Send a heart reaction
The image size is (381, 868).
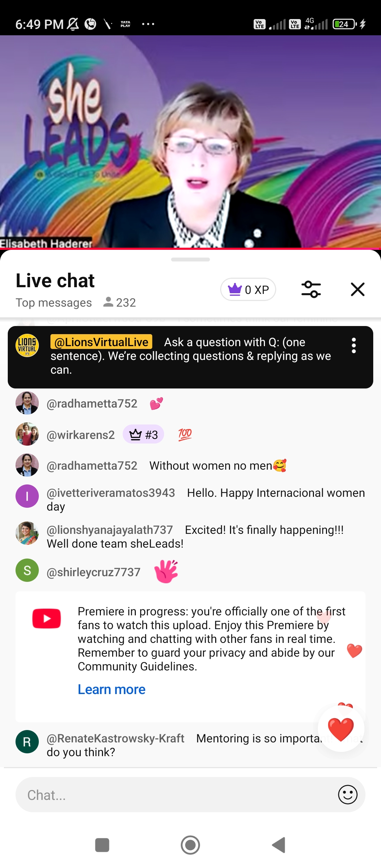341,729
